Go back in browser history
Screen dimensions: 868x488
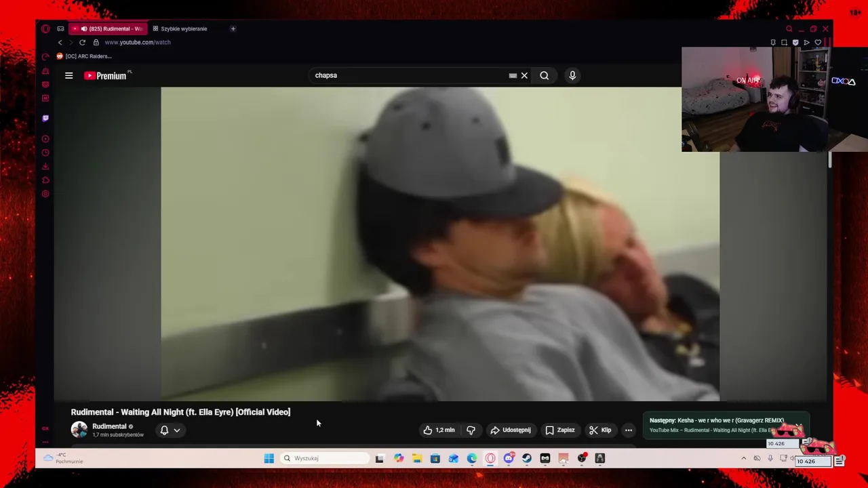[60, 42]
